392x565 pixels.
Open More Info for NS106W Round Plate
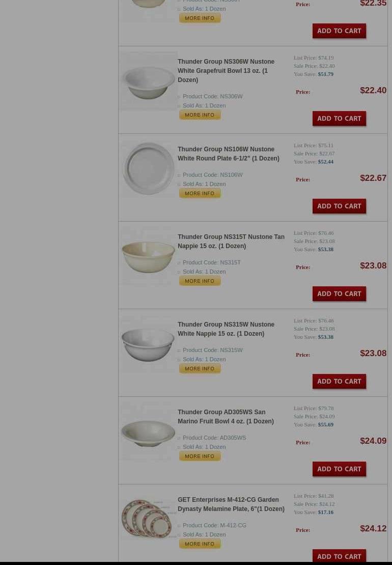(200, 194)
